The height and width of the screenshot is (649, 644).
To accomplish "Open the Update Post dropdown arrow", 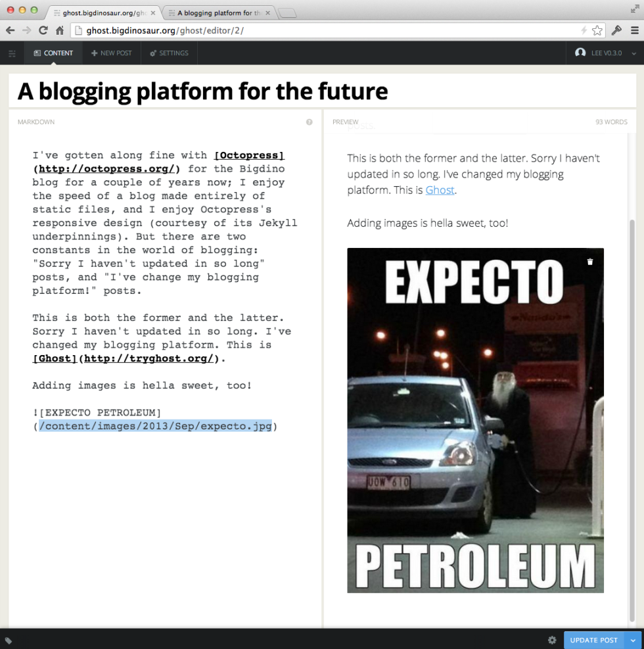I will coord(632,640).
